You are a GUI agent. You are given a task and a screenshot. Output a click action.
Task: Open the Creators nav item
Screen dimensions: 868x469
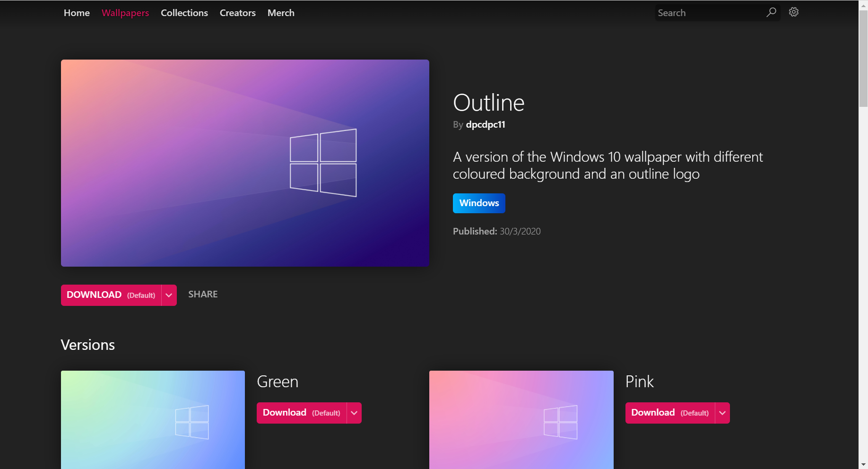[x=238, y=13]
